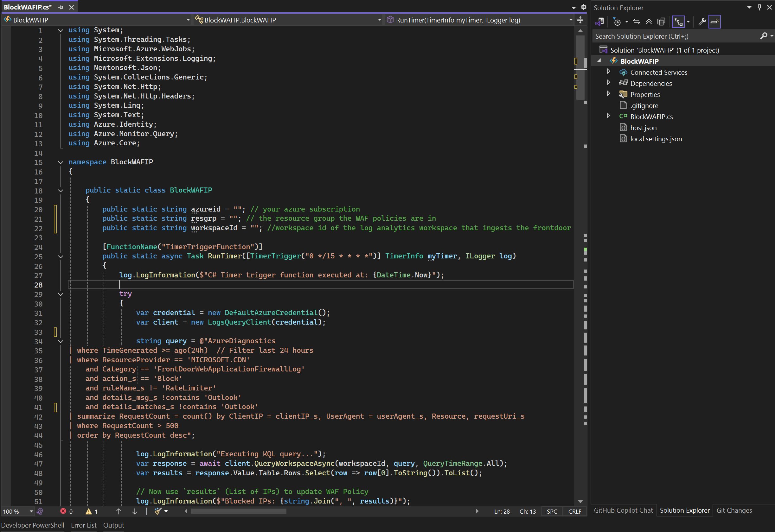Collapse the RunTimer method at line 25
The width and height of the screenshot is (775, 532).
pos(61,257)
